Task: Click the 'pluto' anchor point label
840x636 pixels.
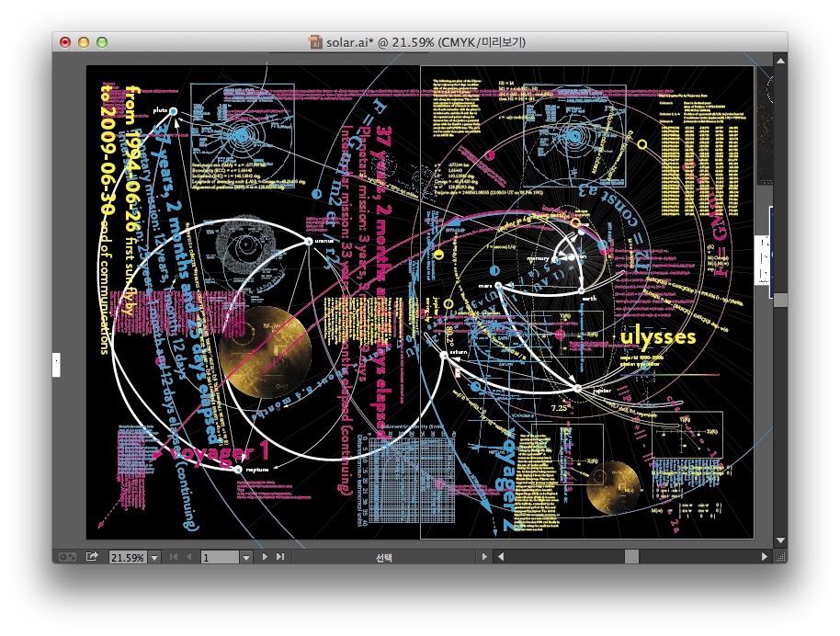Action: pyautogui.click(x=160, y=110)
